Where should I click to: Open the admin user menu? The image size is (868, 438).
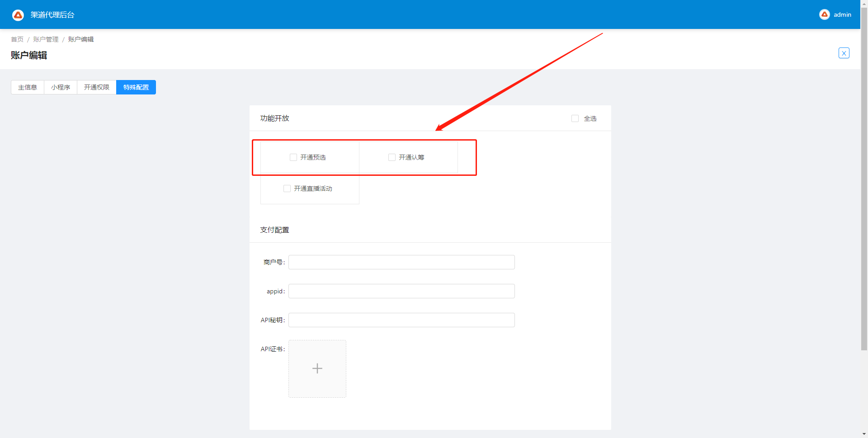pos(835,14)
